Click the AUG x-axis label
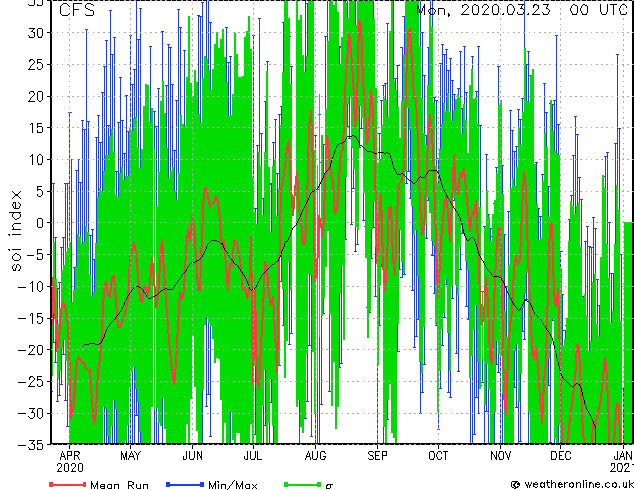Viewport: 634px width, 490px height. pos(315,456)
